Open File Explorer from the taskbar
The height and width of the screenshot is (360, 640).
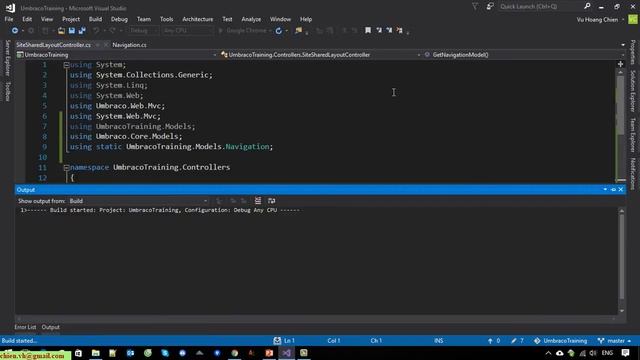point(96,353)
